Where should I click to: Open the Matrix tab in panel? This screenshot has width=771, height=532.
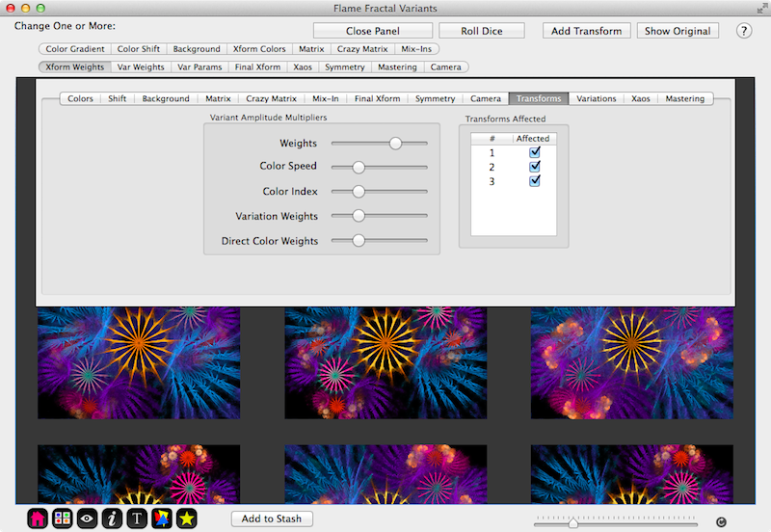pos(218,99)
